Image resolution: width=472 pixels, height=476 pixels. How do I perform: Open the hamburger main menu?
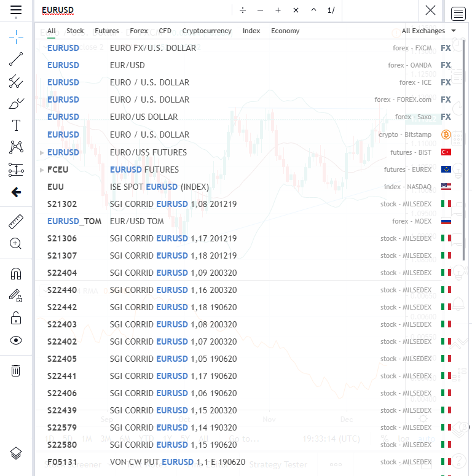click(16, 10)
